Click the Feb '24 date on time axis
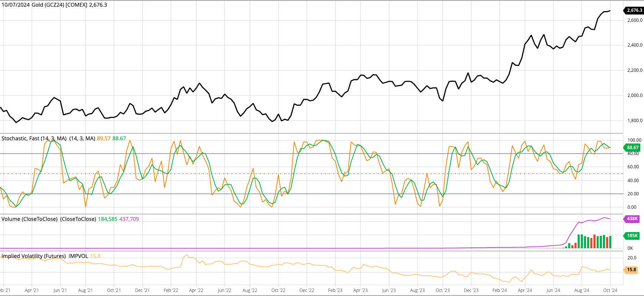This screenshot has height=296, width=644. pos(499,290)
